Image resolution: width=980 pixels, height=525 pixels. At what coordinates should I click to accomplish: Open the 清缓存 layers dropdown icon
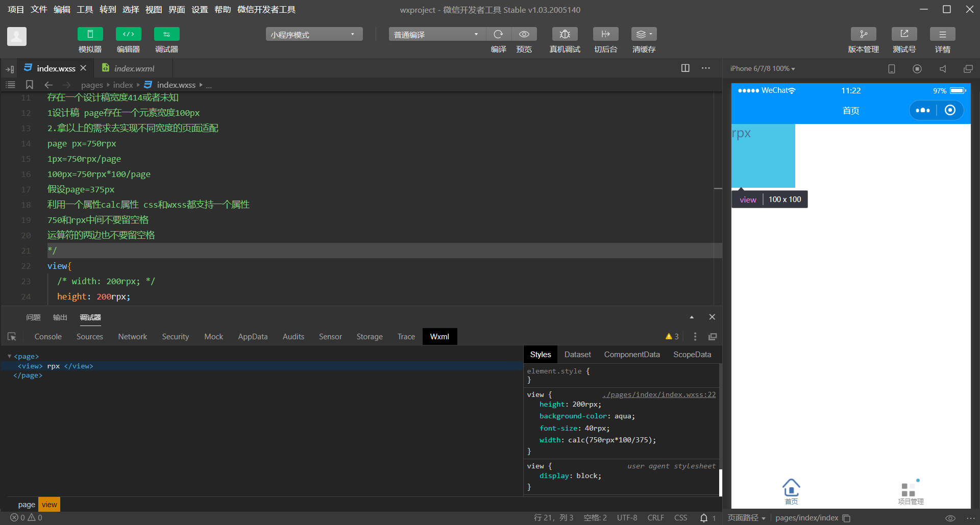tap(644, 34)
